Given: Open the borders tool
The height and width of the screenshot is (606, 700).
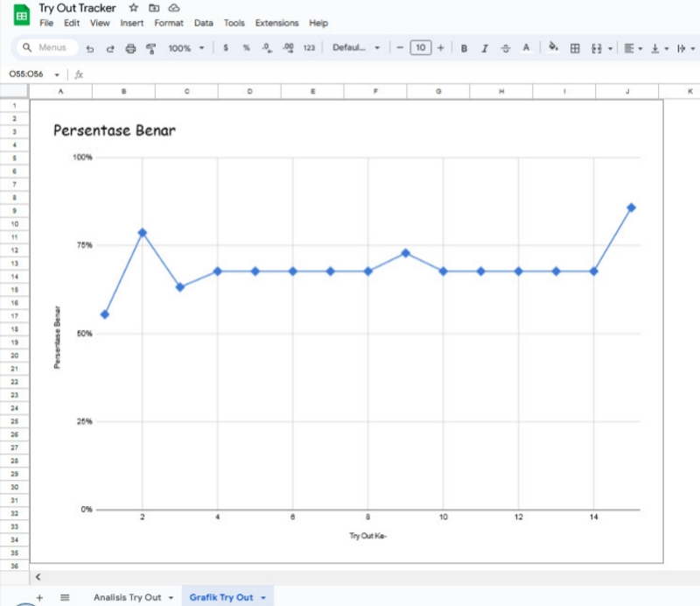Looking at the screenshot, I should pos(575,48).
